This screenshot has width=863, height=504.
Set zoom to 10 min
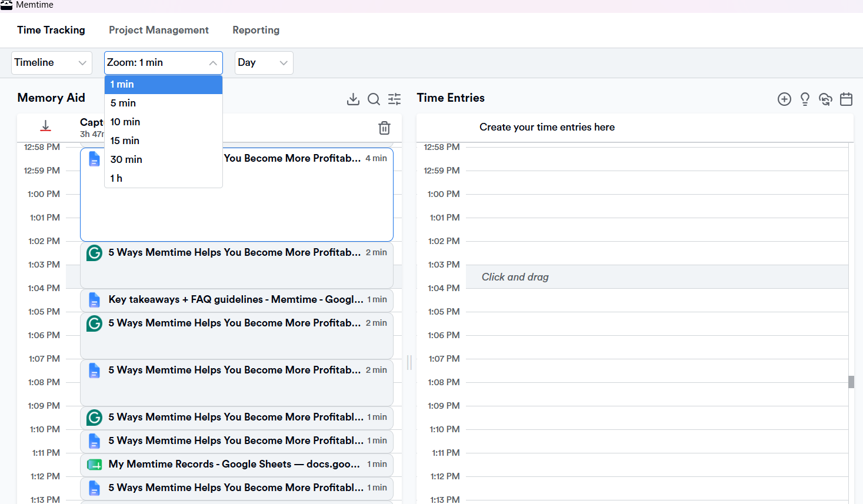164,122
